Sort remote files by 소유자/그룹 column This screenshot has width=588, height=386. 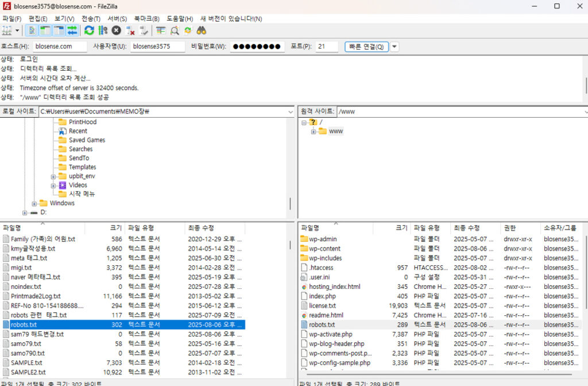(561, 228)
